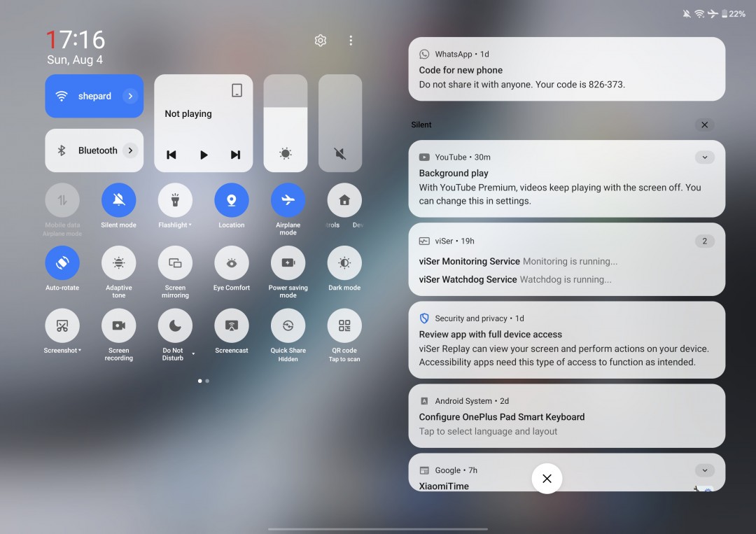Viewport: 756px width, 534px height.
Task: Expand the YouTube Background play notification
Action: point(704,157)
